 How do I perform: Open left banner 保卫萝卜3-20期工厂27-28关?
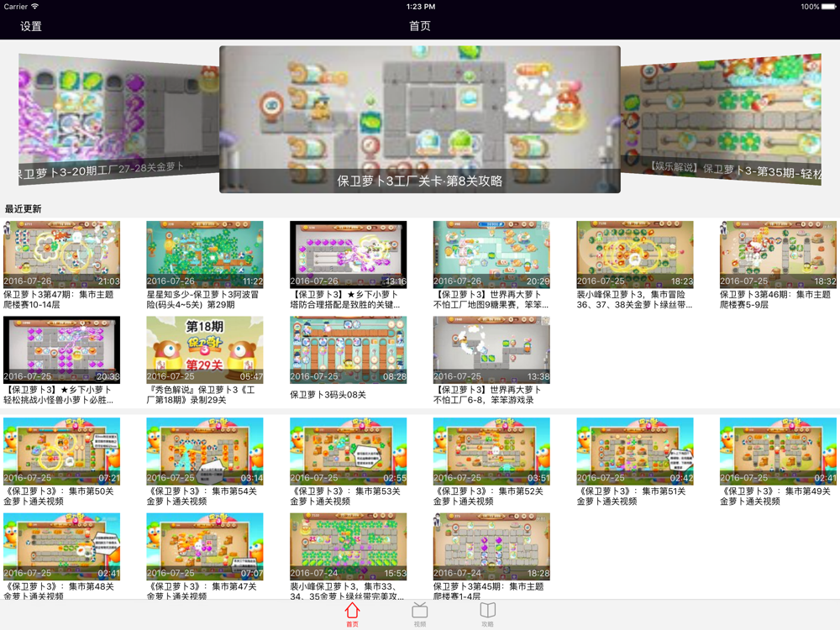118,119
